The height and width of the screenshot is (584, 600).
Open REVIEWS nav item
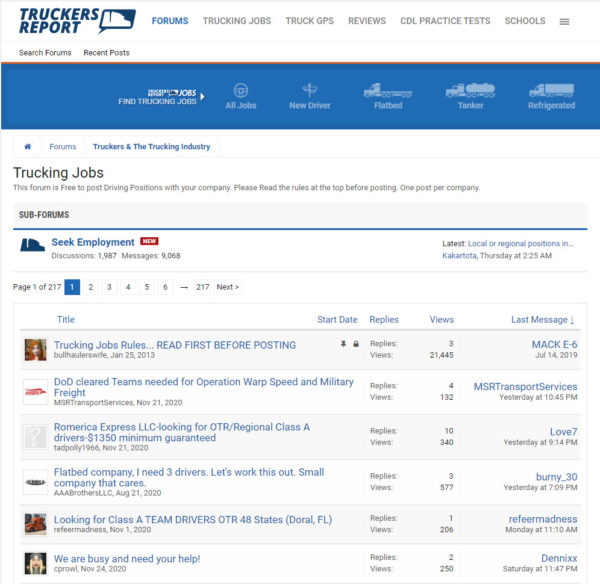pyautogui.click(x=367, y=21)
